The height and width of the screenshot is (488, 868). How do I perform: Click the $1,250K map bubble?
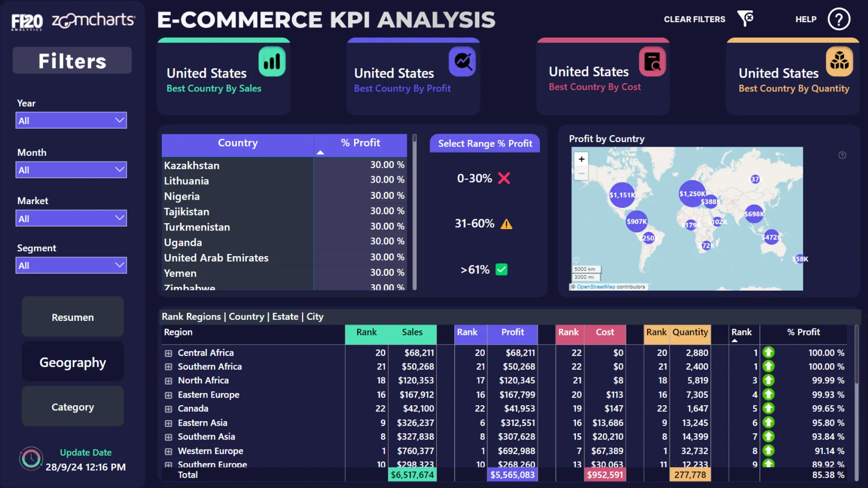pos(692,193)
